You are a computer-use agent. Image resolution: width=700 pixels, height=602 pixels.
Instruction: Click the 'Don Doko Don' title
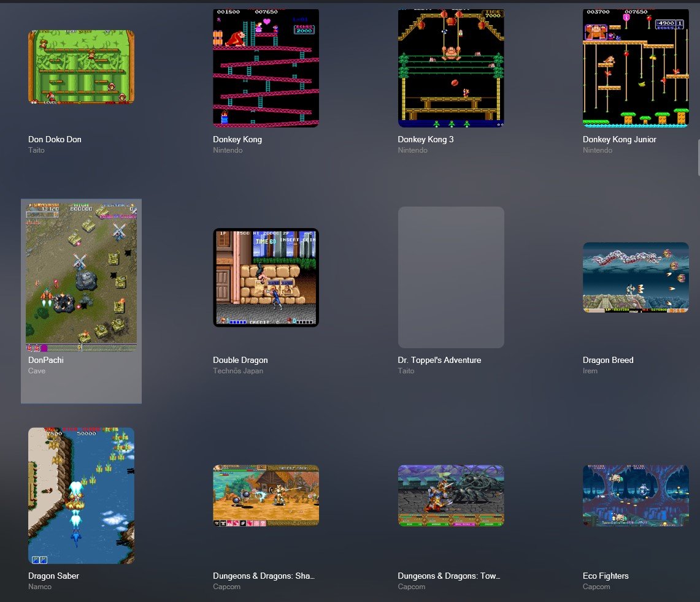pos(55,139)
